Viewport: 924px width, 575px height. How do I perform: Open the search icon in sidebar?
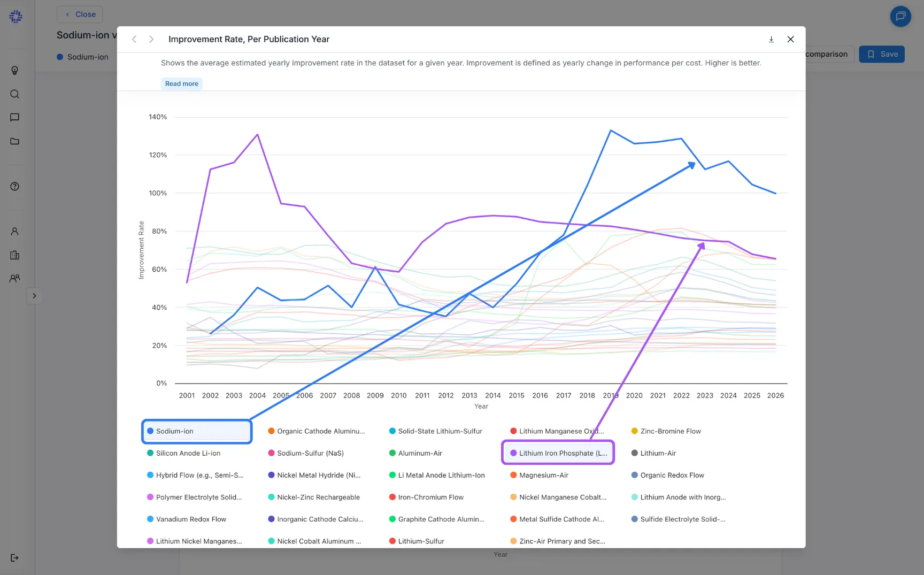tap(15, 94)
